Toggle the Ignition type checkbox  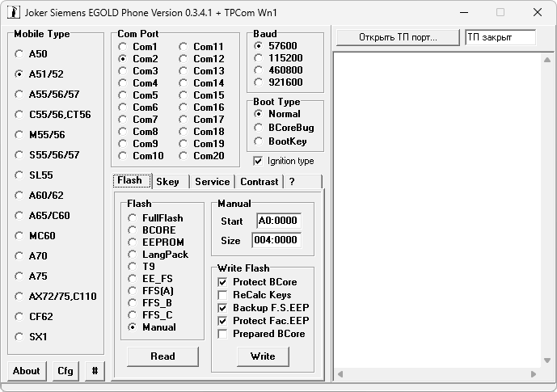click(x=284, y=161)
